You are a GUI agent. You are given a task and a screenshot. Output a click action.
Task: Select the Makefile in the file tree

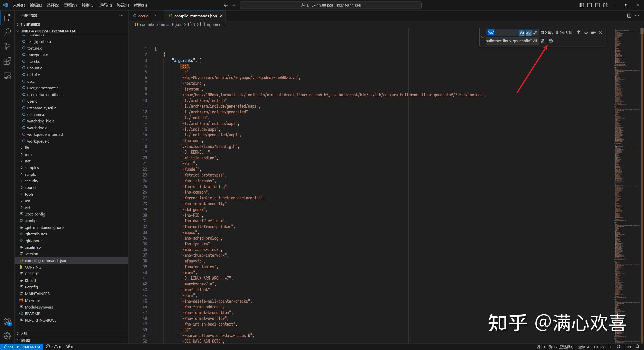[x=32, y=300]
